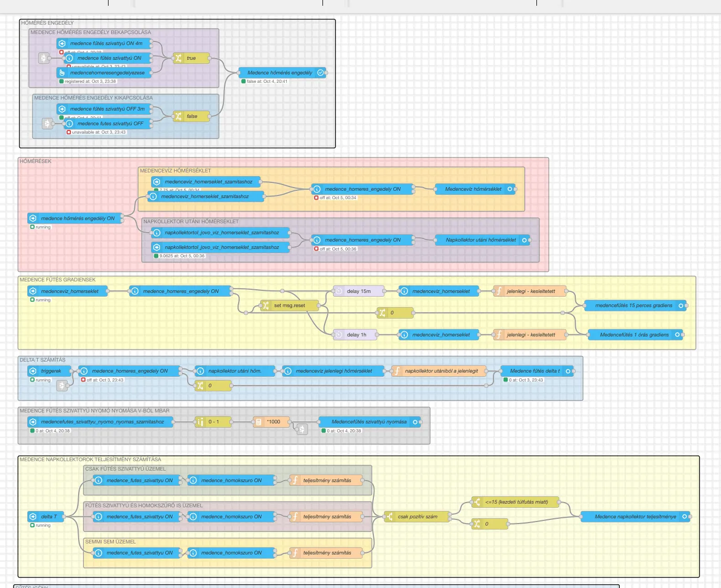Select the 'medencefutes_szivattyu_nyomo_nyomas_szamitashoz' node

(100, 422)
